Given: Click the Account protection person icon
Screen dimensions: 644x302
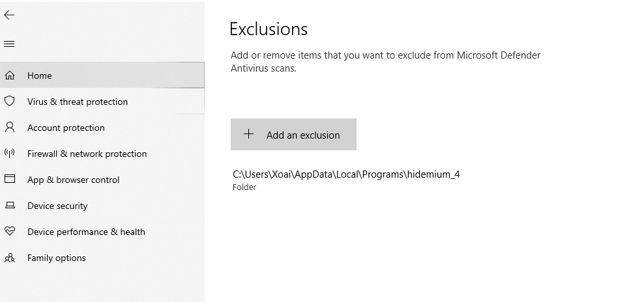Looking at the screenshot, I should click(10, 128).
